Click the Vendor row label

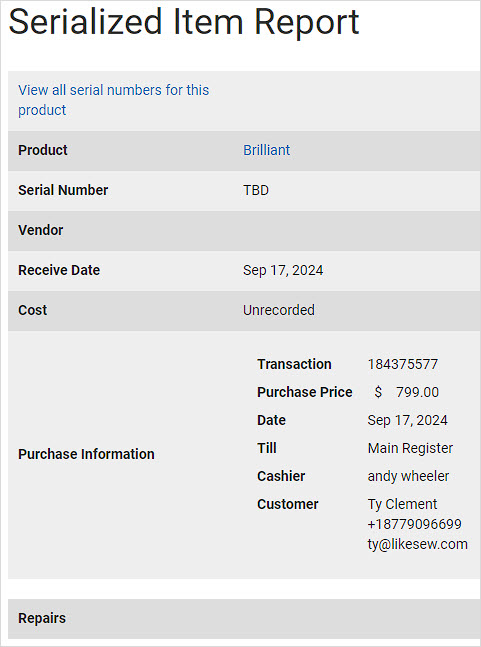40,230
